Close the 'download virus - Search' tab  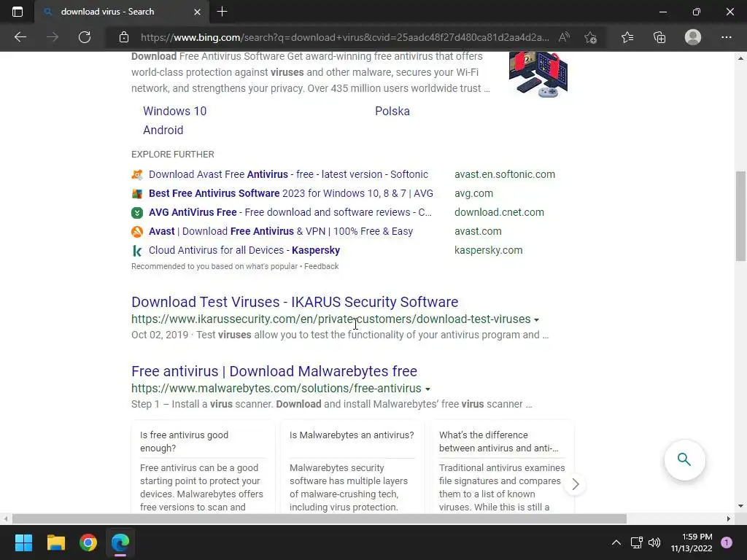point(197,12)
